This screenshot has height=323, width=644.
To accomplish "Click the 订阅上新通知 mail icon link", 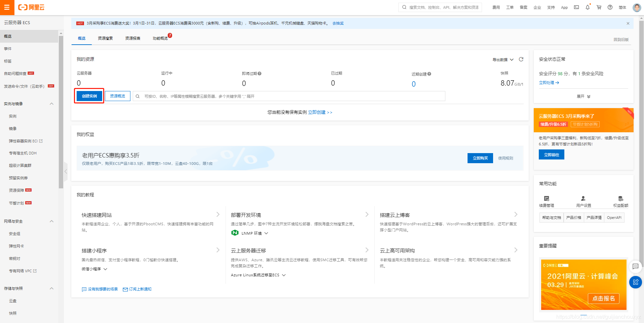I will click(x=137, y=289).
